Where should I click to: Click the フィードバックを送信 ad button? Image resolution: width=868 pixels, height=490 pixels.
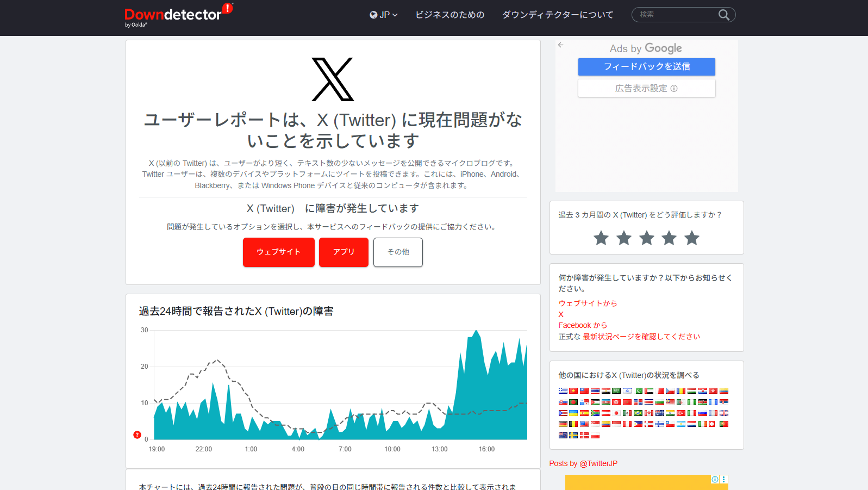tap(646, 66)
